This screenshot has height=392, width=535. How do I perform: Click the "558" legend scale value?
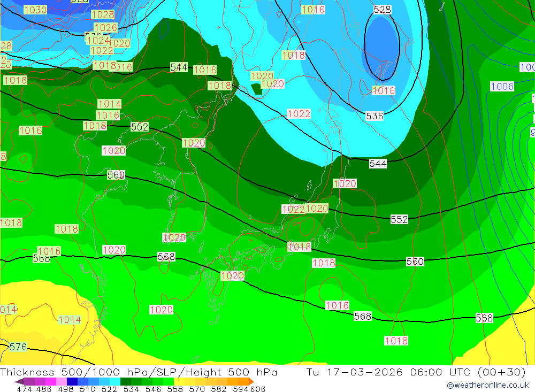(175, 389)
